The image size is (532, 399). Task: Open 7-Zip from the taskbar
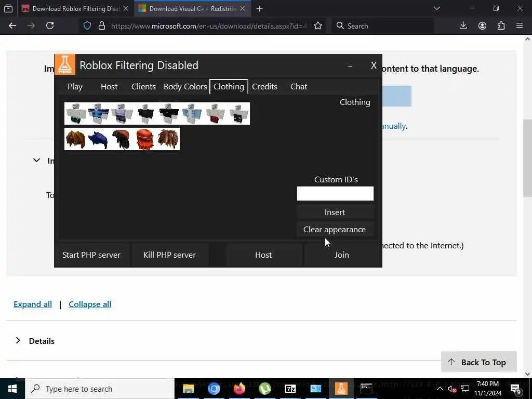pos(290,389)
